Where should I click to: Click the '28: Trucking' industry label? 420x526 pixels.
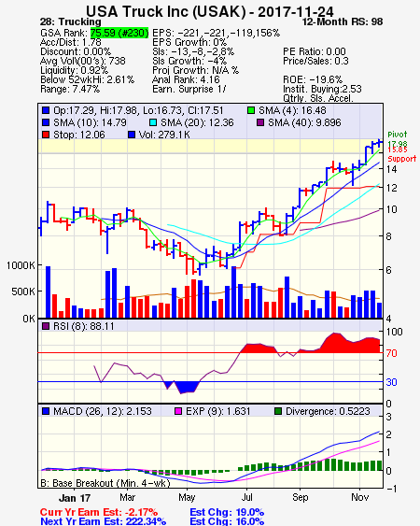click(x=70, y=21)
